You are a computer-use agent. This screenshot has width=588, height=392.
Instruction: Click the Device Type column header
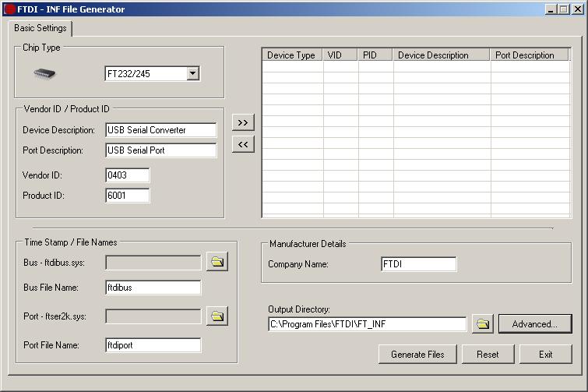[291, 55]
